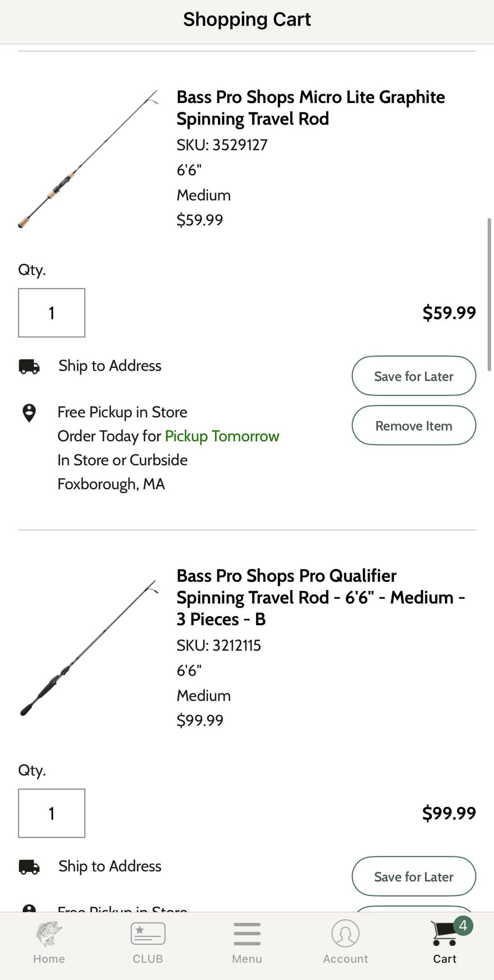Screen dimensions: 494x980
Task: Remove the Micro Lite Graphite rod item
Action: pyautogui.click(x=413, y=426)
